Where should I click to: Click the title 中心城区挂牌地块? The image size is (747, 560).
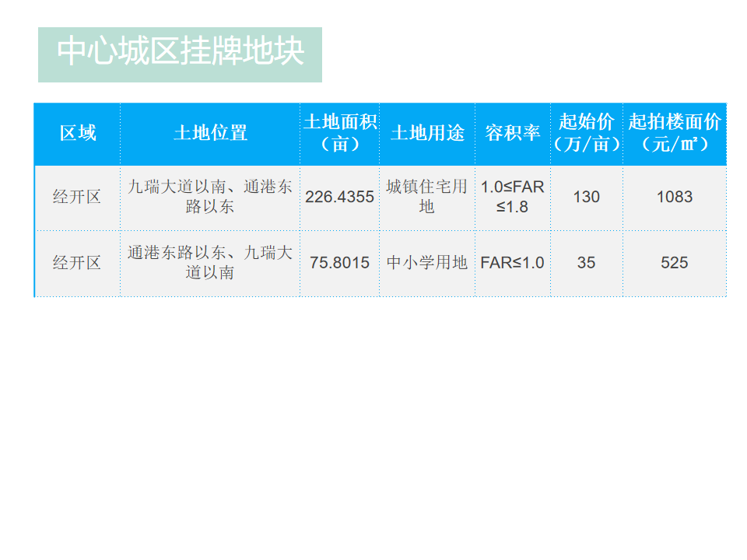pyautogui.click(x=181, y=51)
